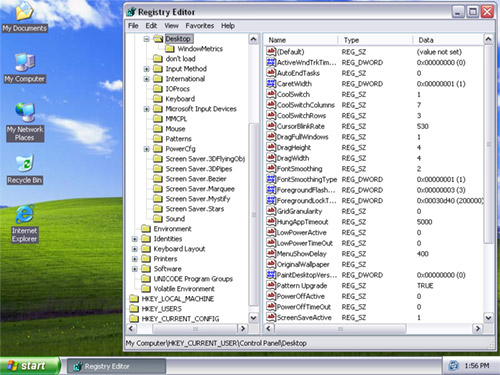500x375 pixels.
Task: Open the Recycle Bin desktop icon
Action: coord(25,169)
